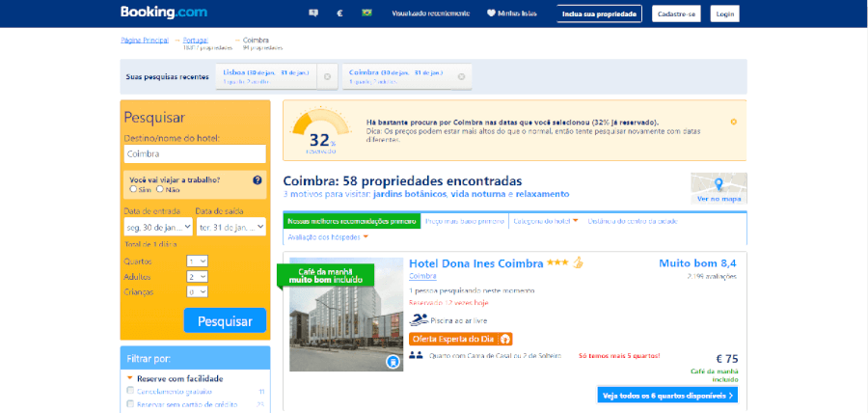The width and height of the screenshot is (868, 413).
Task: Click the badge icon on hotel photo
Action: 393,362
